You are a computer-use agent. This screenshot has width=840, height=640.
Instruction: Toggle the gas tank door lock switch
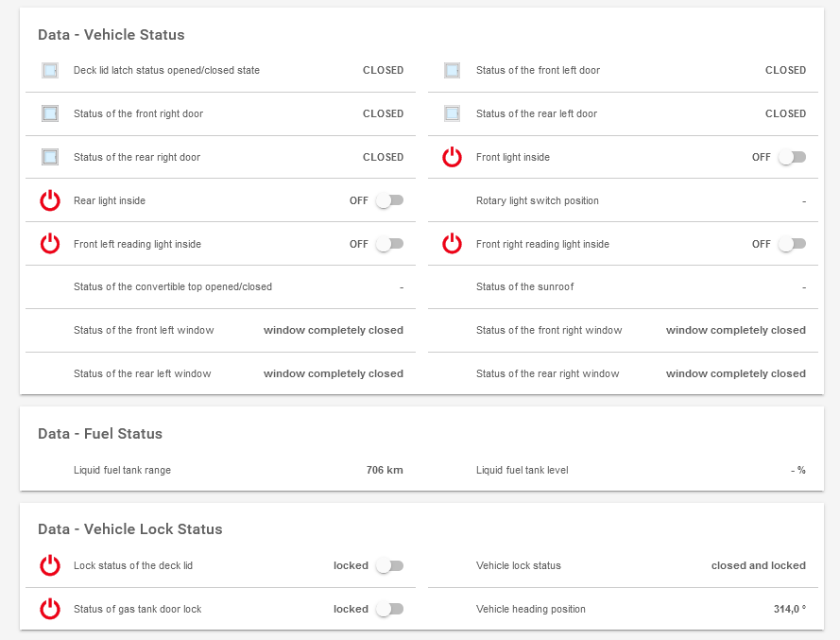pos(388,610)
